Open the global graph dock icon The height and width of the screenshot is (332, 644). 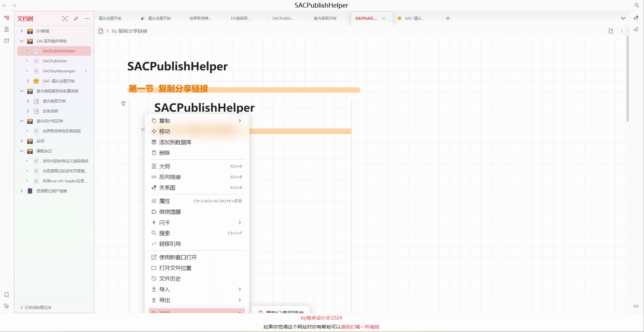click(636, 29)
